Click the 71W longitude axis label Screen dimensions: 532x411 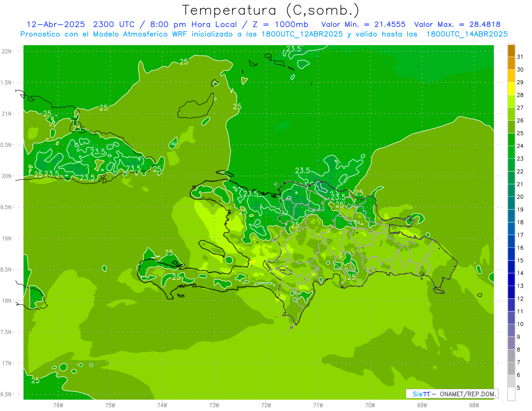click(x=318, y=405)
